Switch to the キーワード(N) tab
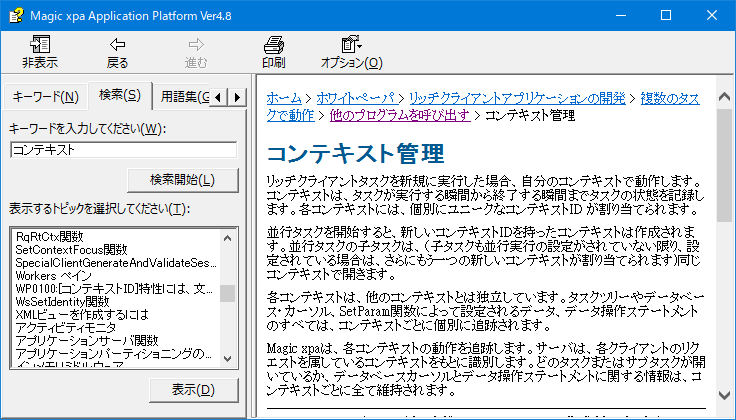The image size is (736, 420). click(x=44, y=97)
